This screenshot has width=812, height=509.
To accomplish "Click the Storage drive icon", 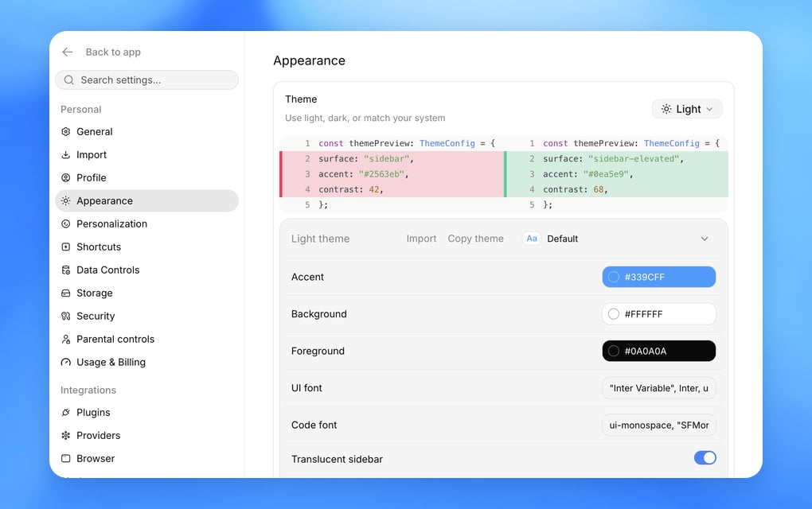I will (66, 293).
